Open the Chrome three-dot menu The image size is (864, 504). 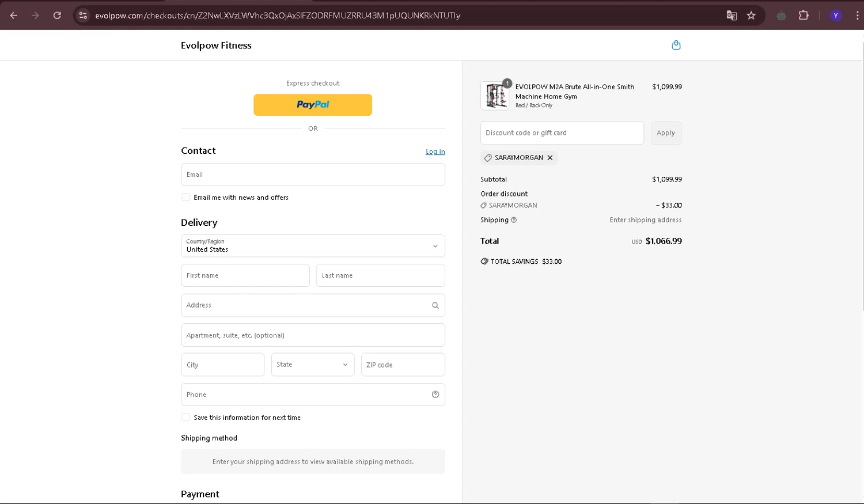tap(857, 16)
